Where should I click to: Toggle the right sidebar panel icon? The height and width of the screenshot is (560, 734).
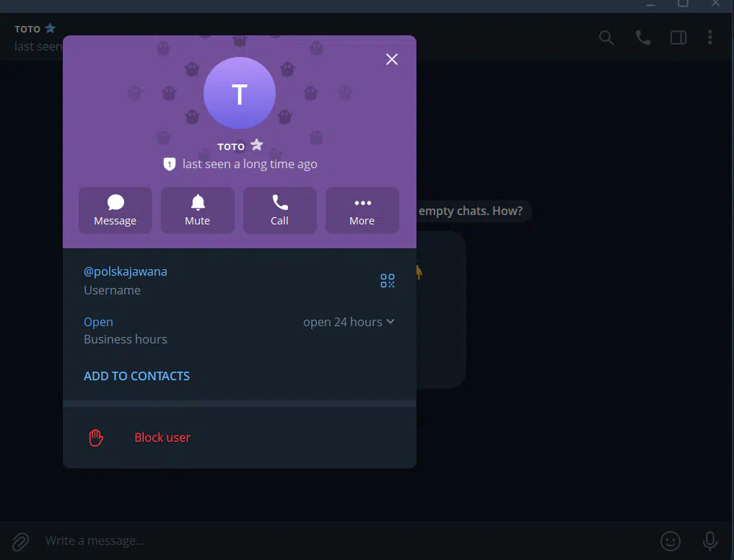coord(678,38)
